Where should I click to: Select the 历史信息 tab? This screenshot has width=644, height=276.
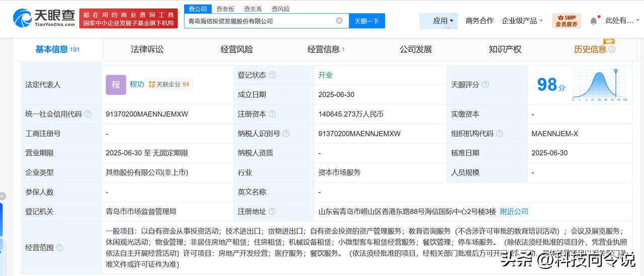click(590, 49)
